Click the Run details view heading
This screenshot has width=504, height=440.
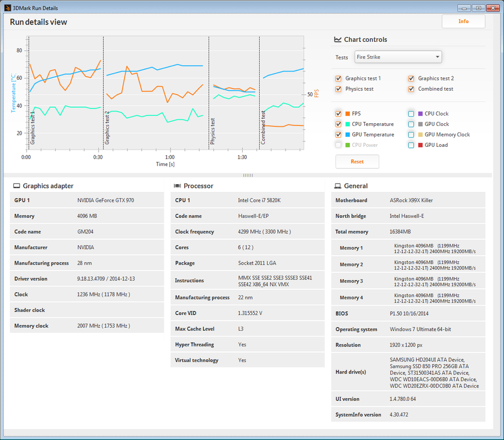click(x=39, y=22)
